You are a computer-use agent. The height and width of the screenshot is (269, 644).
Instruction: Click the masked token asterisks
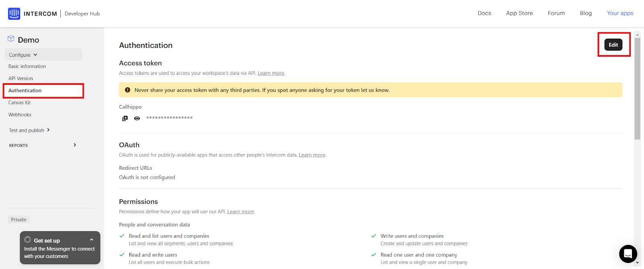pyautogui.click(x=169, y=118)
